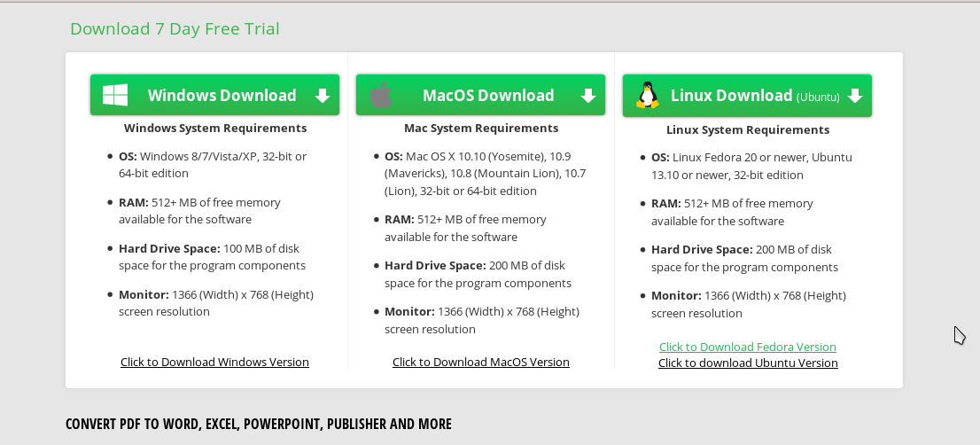This screenshot has width=980, height=445.
Task: Click the Mac Hard Drive Space requirement
Action: 478,275
